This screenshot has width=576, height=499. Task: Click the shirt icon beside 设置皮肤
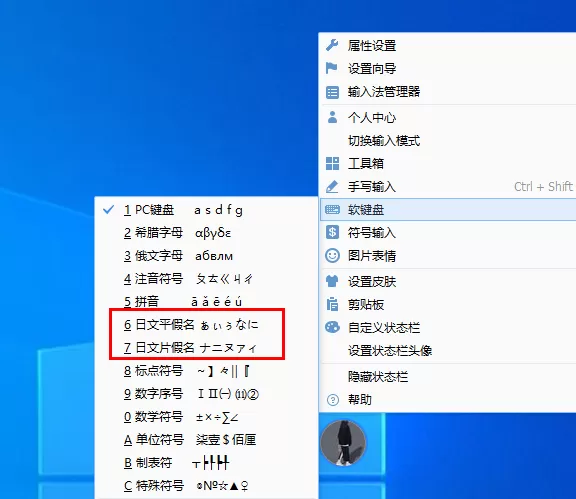332,281
